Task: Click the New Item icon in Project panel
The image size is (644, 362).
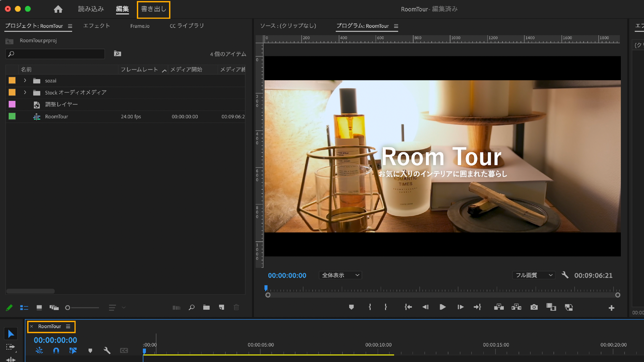Action: pyautogui.click(x=221, y=307)
